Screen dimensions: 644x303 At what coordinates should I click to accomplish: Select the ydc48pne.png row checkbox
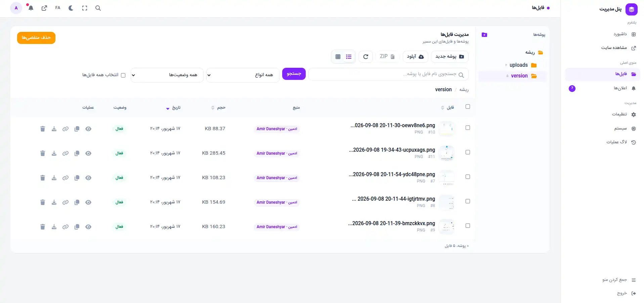(x=468, y=177)
